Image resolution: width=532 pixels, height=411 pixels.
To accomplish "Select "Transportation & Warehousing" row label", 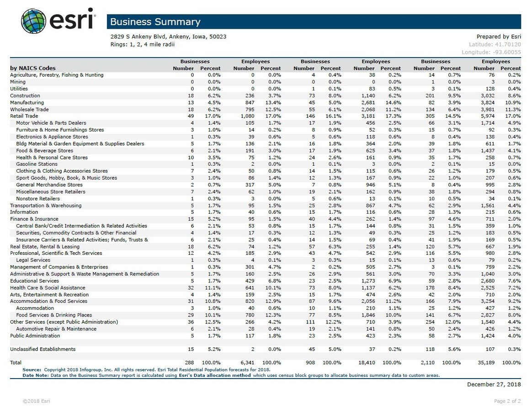I will (46, 205).
